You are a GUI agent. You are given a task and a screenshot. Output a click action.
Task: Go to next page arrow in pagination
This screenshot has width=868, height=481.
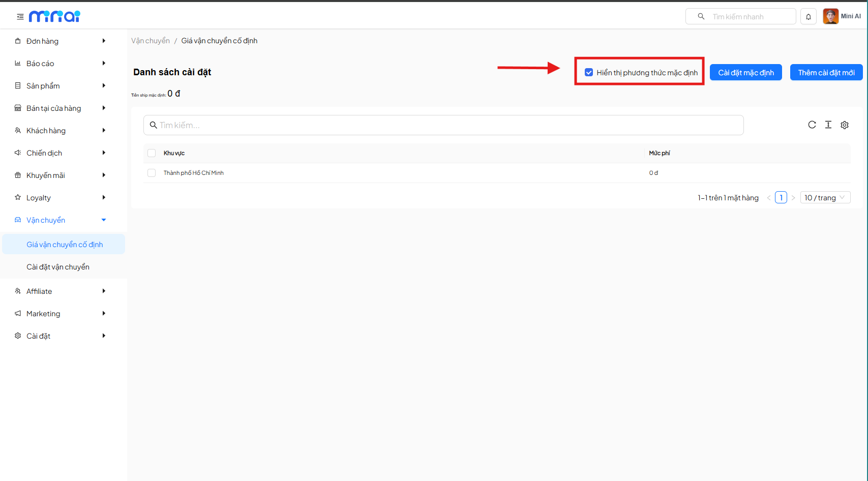click(793, 198)
